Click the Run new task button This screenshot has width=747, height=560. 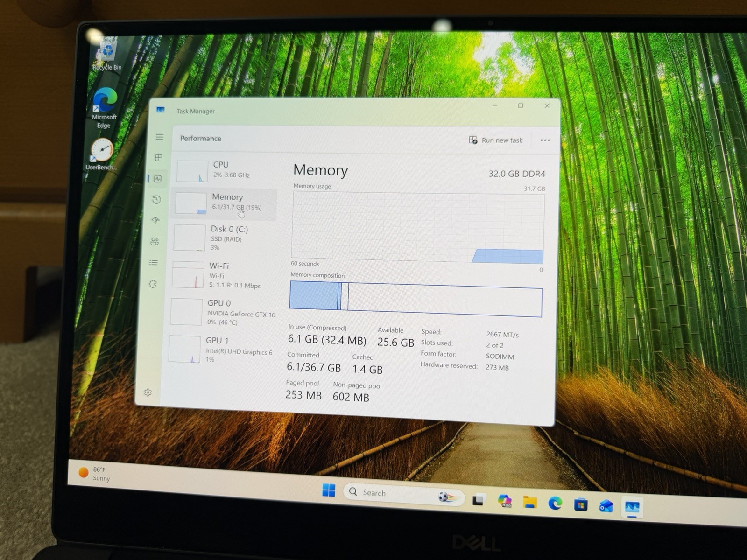[495, 140]
